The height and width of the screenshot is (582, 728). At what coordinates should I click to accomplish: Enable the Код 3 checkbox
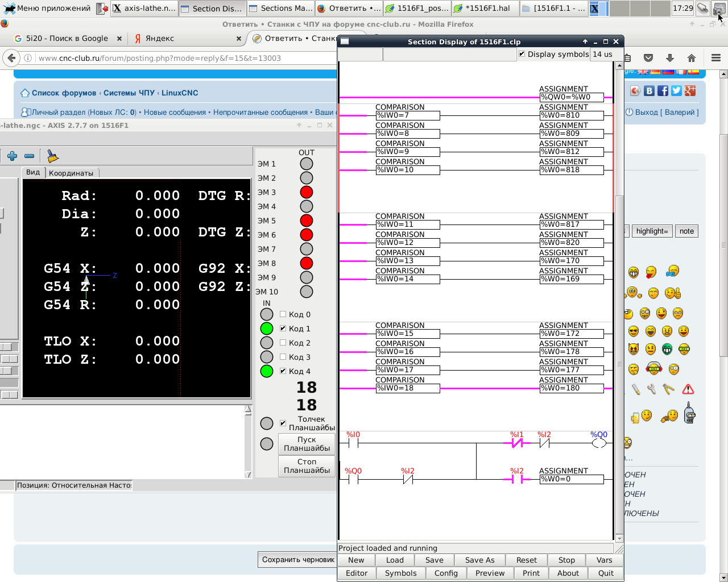[283, 357]
